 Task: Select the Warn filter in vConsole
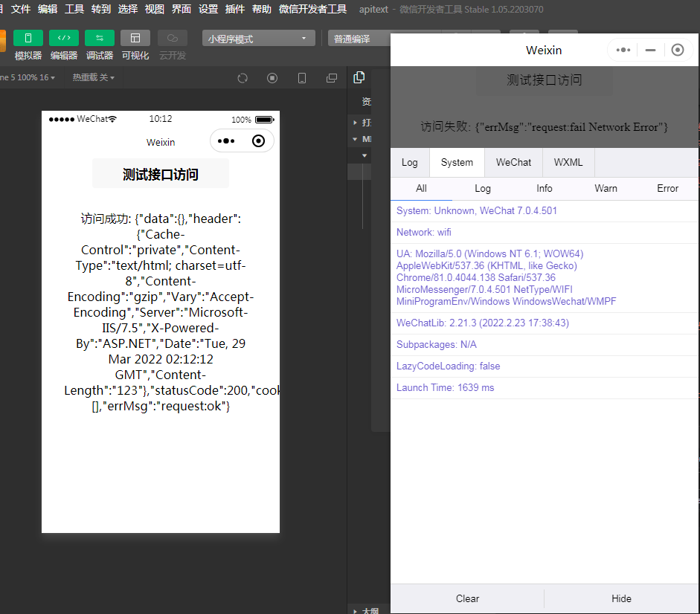coord(606,188)
